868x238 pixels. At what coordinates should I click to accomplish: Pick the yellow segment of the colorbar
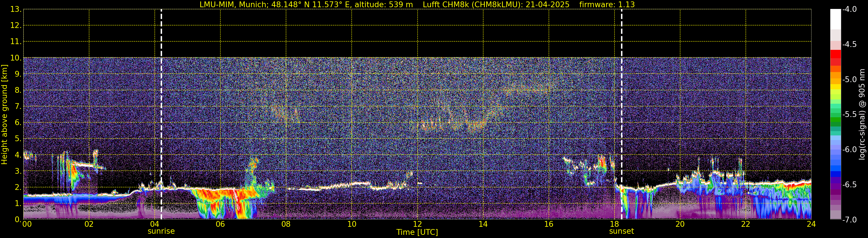pos(835,87)
